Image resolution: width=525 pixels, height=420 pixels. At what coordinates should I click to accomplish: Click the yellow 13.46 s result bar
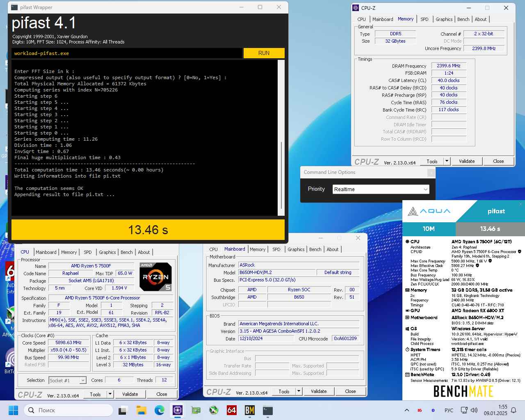[x=148, y=230]
